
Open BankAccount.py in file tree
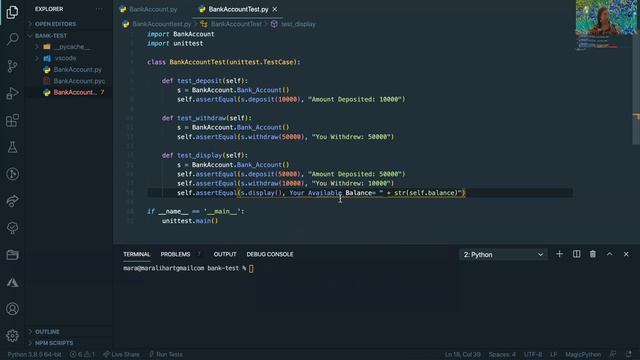(77, 70)
